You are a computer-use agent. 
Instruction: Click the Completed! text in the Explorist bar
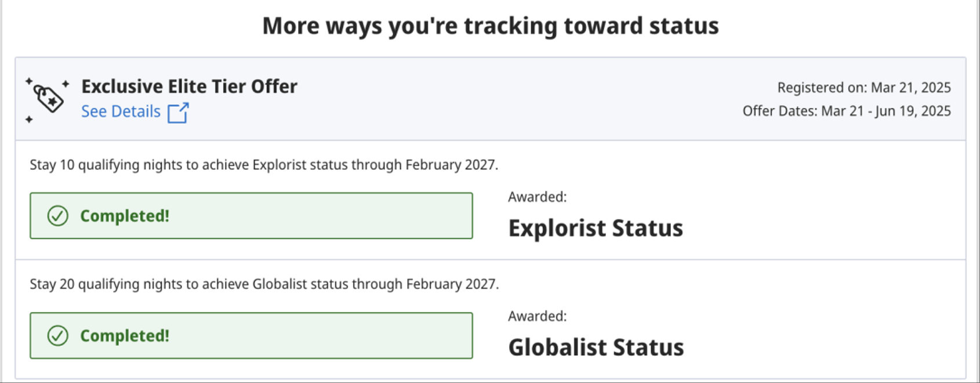(125, 216)
